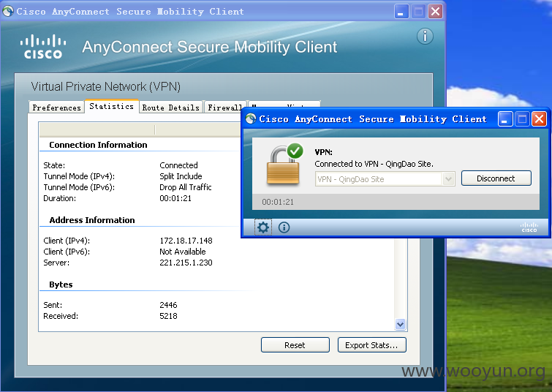Close the main AnyConnect window
This screenshot has width=552, height=392.
pos(436,11)
